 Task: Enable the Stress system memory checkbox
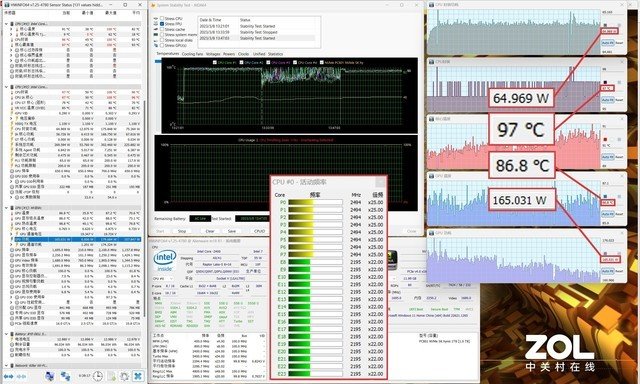(x=162, y=35)
